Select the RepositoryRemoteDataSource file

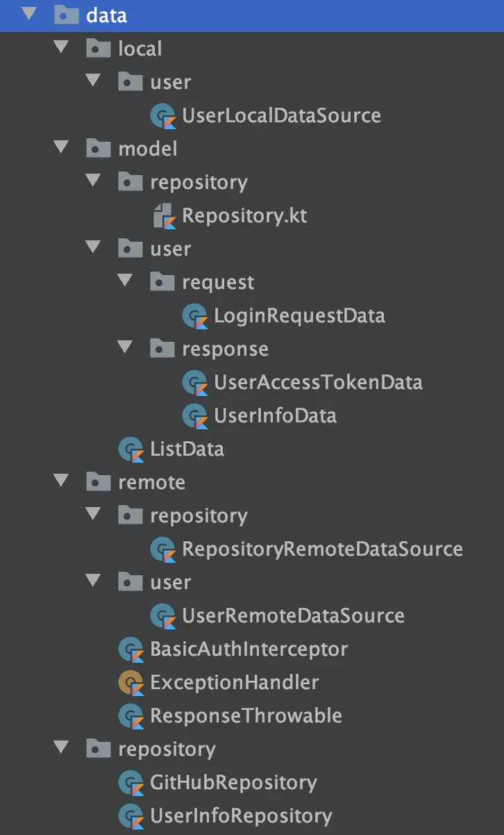(x=322, y=549)
